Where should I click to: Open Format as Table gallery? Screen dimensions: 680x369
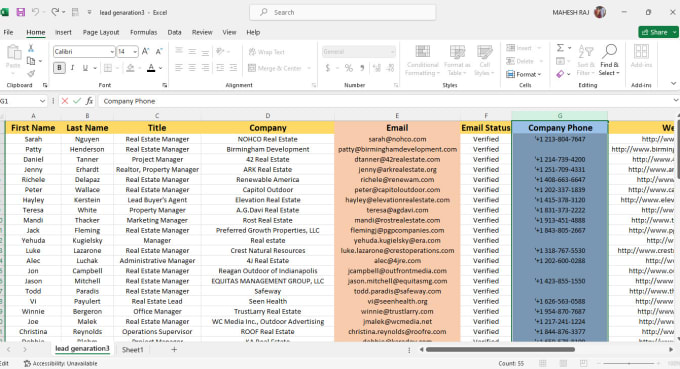coord(457,60)
